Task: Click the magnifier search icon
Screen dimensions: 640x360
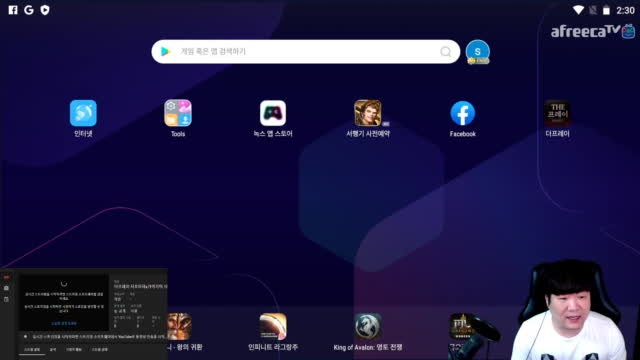Action: point(445,51)
